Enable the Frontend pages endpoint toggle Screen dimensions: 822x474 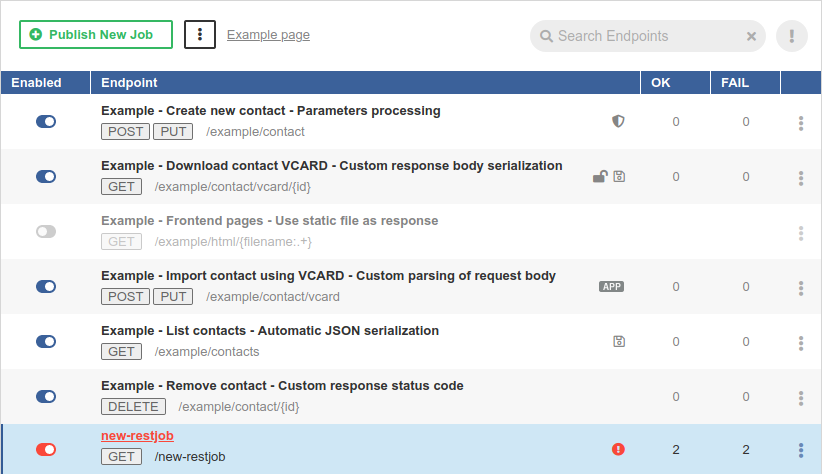click(x=46, y=232)
